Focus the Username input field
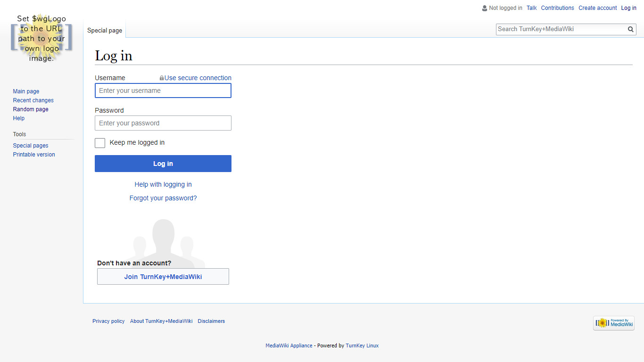 point(163,90)
